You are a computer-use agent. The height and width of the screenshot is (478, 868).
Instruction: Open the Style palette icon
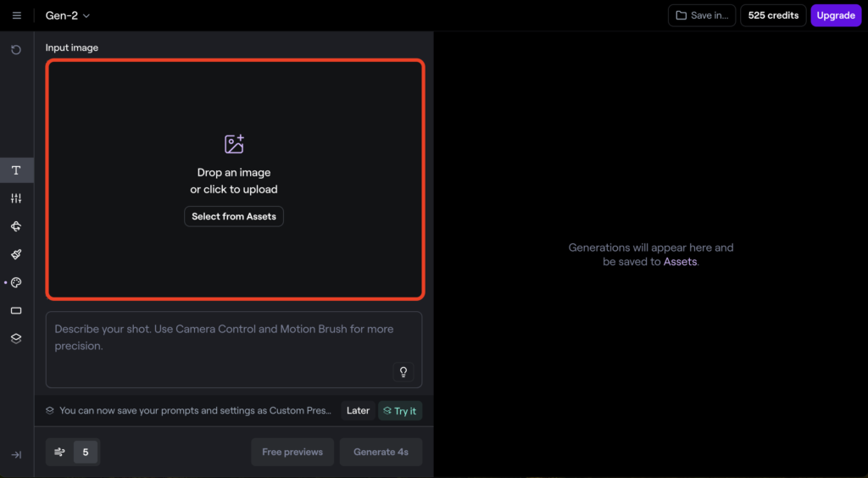tap(16, 282)
